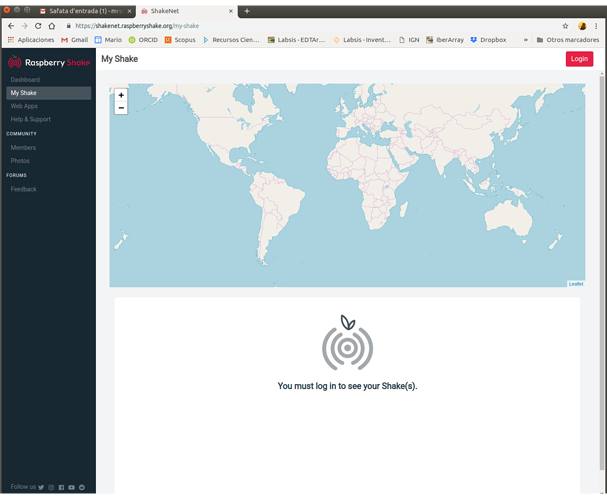
Task: Open the browser profile avatar
Action: pos(582,26)
